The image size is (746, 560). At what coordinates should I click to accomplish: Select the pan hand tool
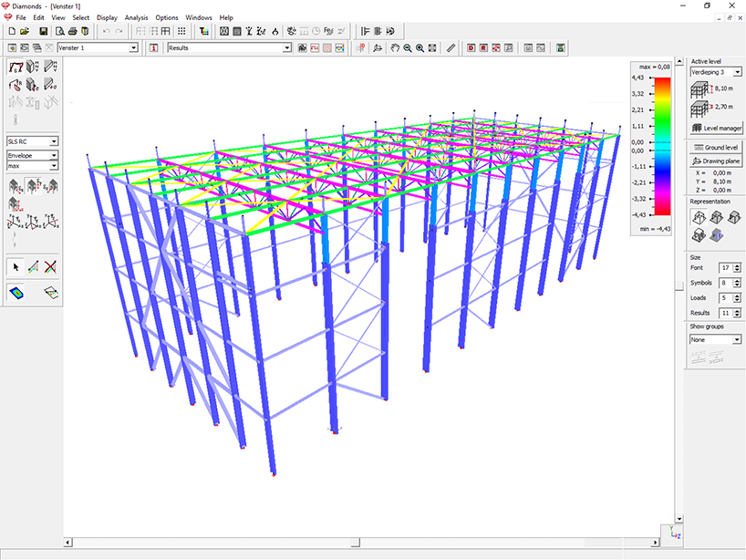(394, 47)
